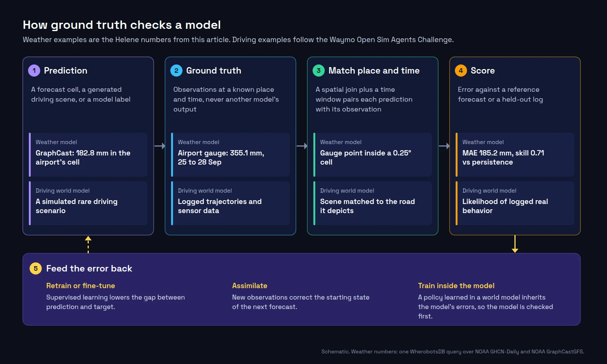Viewport: 607px width, 364px height.
Task: Click the 'Feed the error back' heading
Action: pyautogui.click(x=89, y=268)
